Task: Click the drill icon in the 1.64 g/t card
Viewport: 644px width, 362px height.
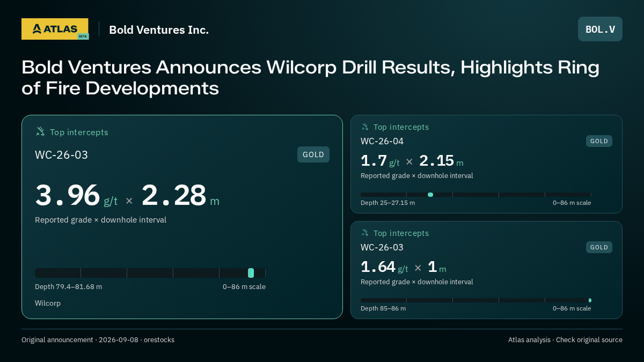Action: tap(365, 233)
